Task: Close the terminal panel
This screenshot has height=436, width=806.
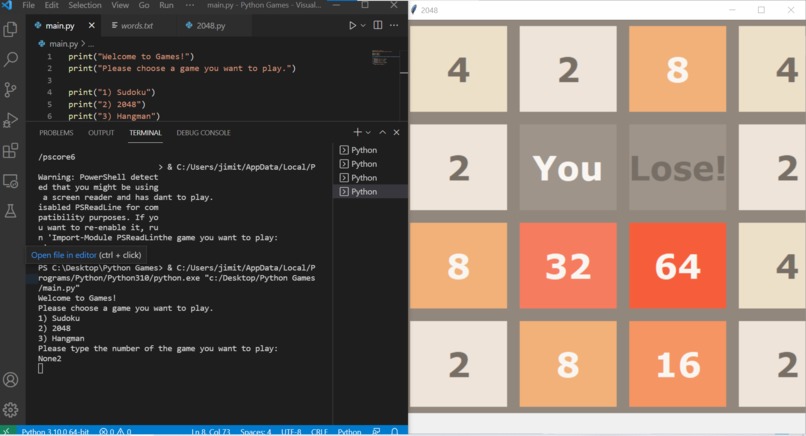Action: 396,132
